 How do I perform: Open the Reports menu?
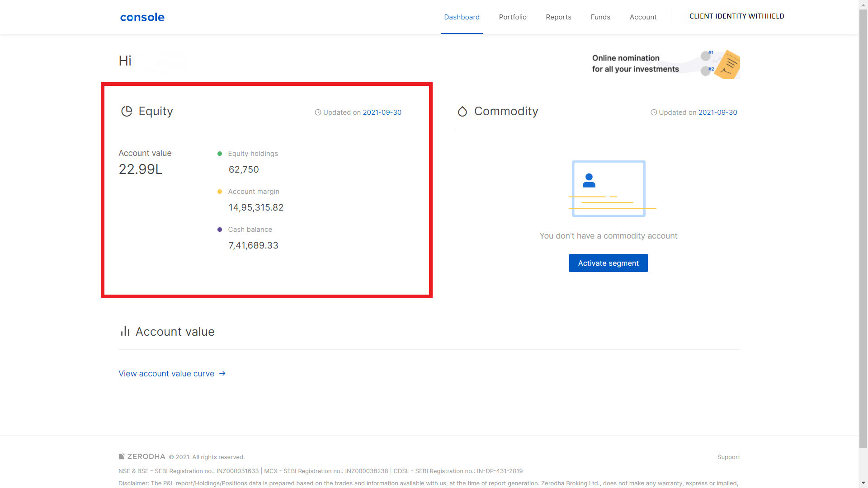tap(558, 17)
